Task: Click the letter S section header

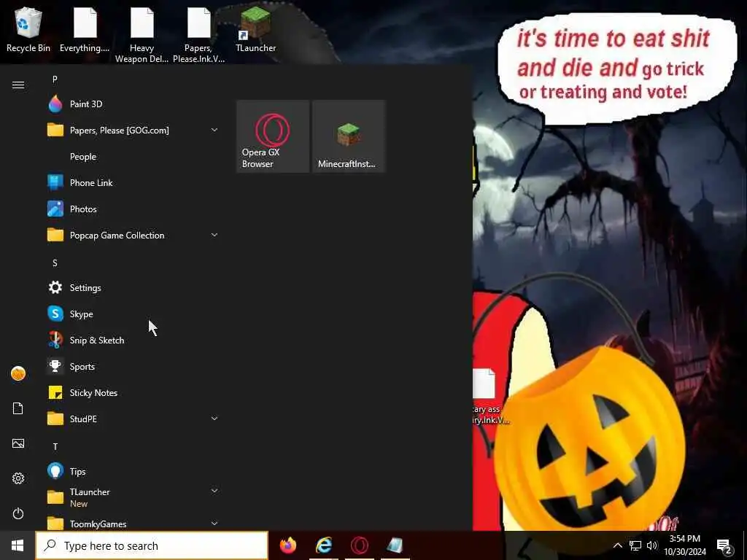Action: point(55,262)
